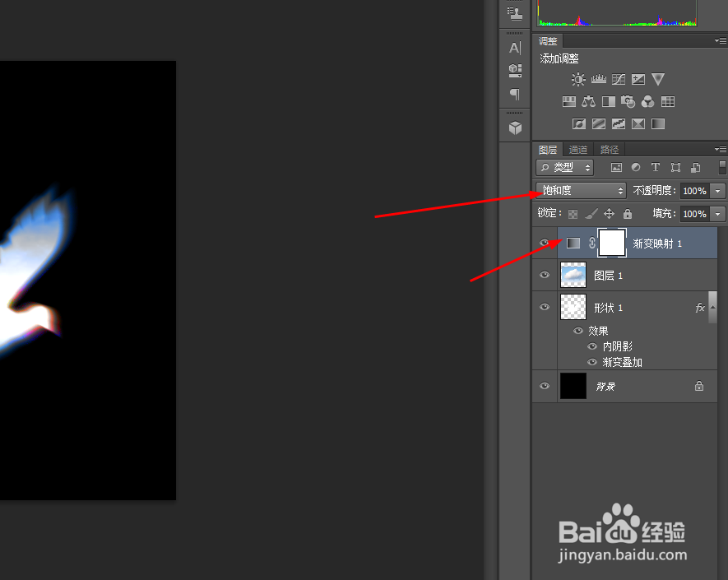Screen dimensions: 728x580
Task: Filter layers by smart objects icon
Action: tap(695, 168)
